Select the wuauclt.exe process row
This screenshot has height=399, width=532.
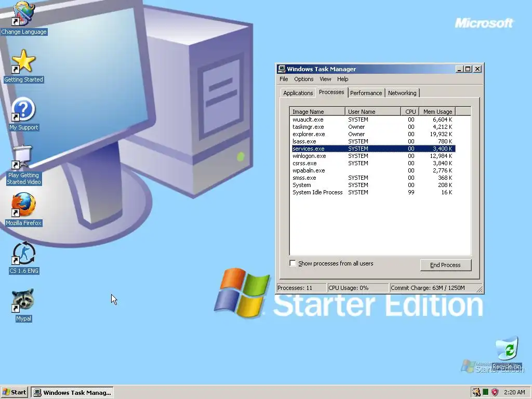pos(373,119)
